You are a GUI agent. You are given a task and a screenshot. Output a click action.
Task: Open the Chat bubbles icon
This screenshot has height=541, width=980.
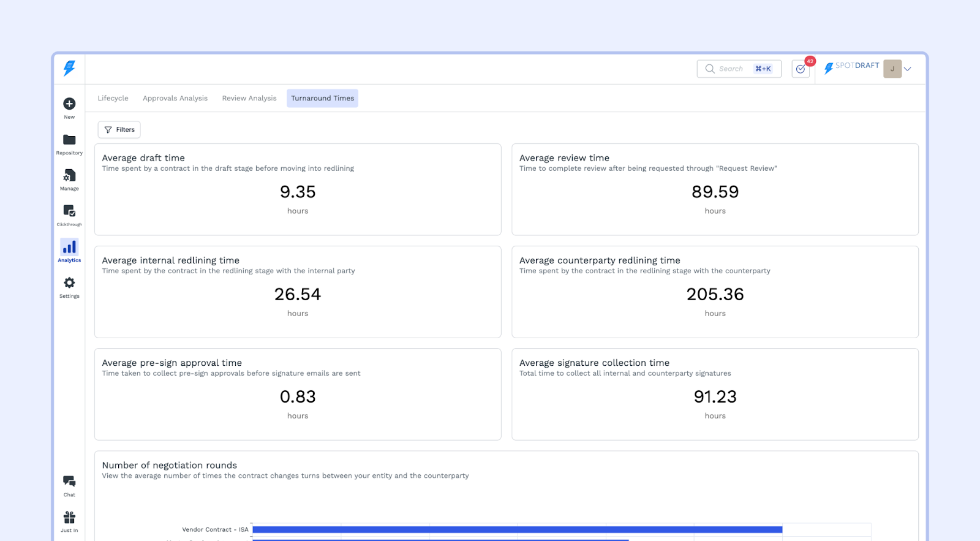point(69,482)
